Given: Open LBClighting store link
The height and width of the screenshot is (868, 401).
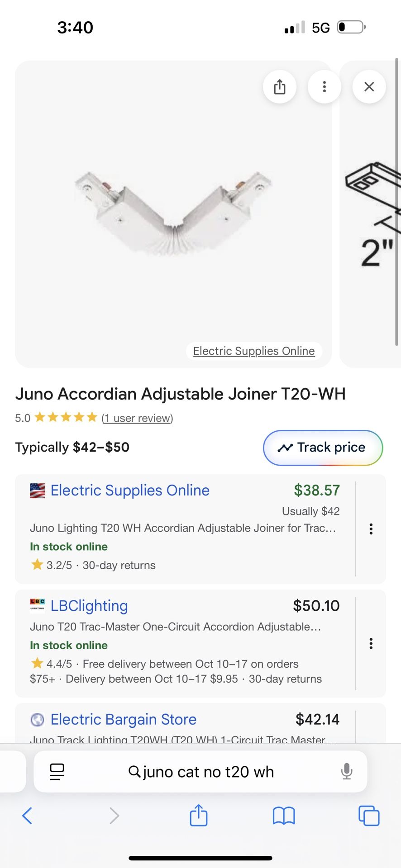Looking at the screenshot, I should [x=89, y=606].
